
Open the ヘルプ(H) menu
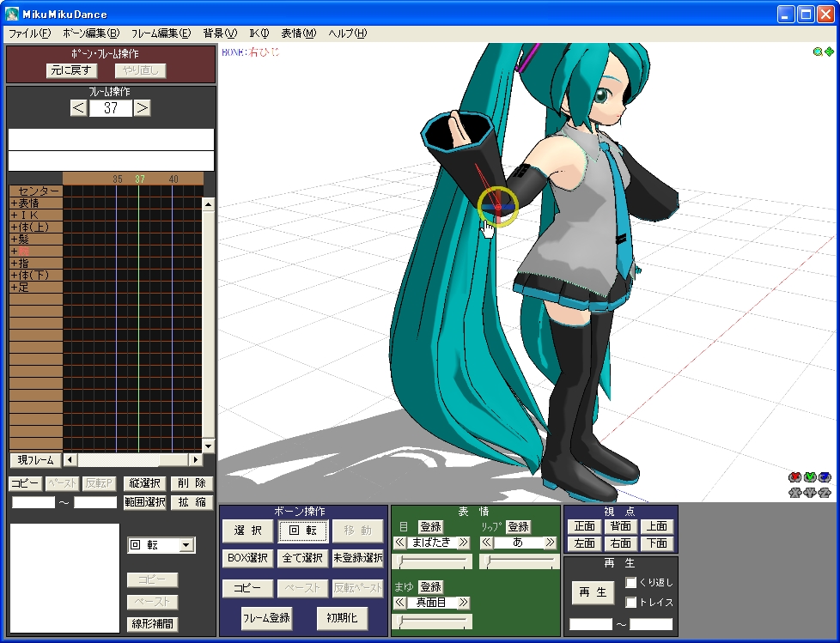[348, 33]
